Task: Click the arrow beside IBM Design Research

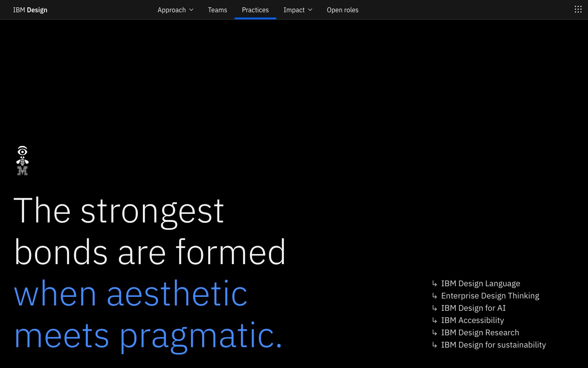Action: coord(434,332)
